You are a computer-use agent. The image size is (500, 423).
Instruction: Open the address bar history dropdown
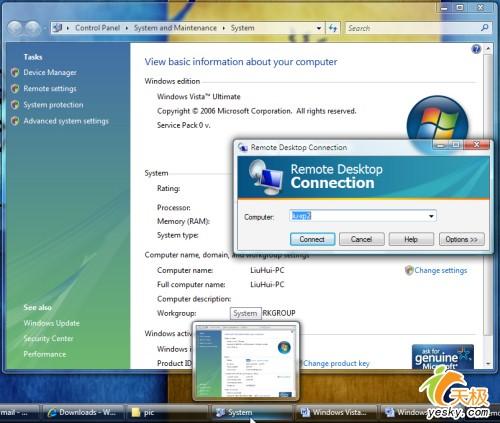tap(319, 28)
